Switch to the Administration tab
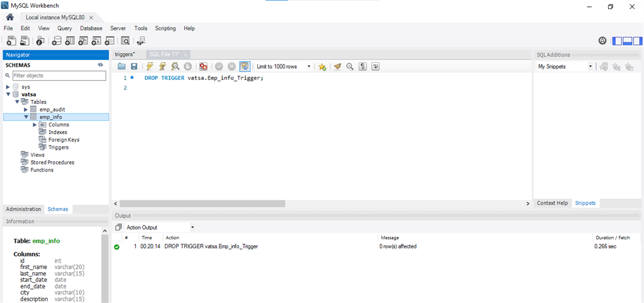This screenshot has height=303, width=644. coord(23,209)
